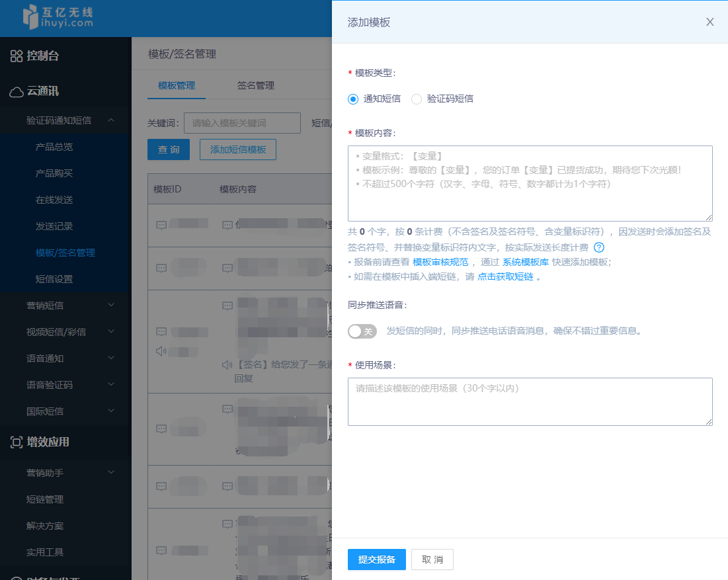728x580 pixels.
Task: Collapse the 验证码通知短信 submenu
Action: tap(111, 120)
